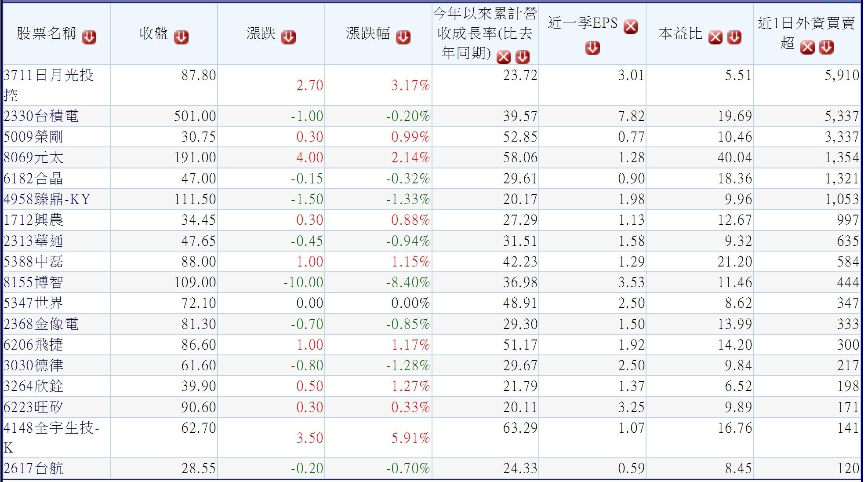The image size is (868, 482).
Task: Open 2617台航 stock page
Action: point(33,468)
